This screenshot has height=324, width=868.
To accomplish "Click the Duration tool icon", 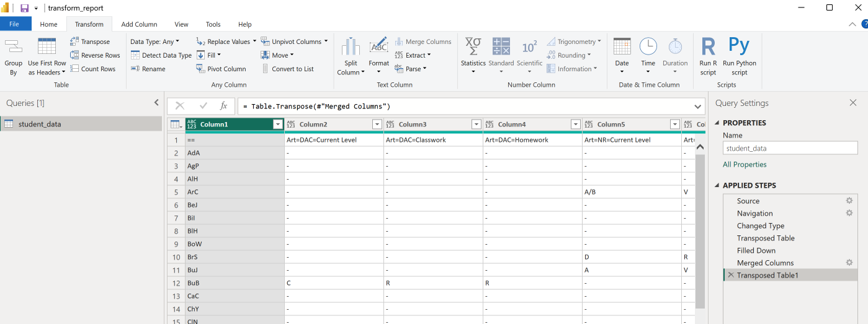I will (675, 46).
